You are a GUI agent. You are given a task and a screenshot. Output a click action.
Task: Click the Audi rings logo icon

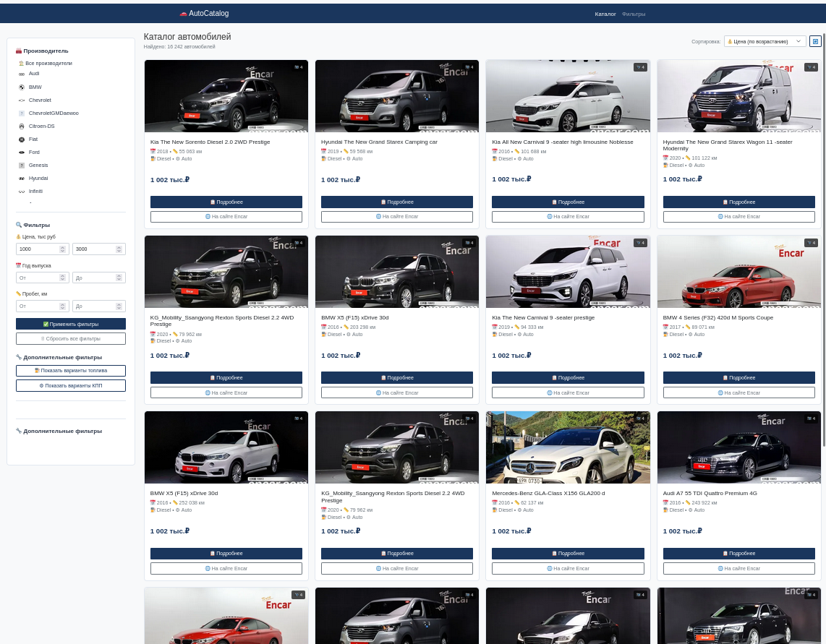22,74
